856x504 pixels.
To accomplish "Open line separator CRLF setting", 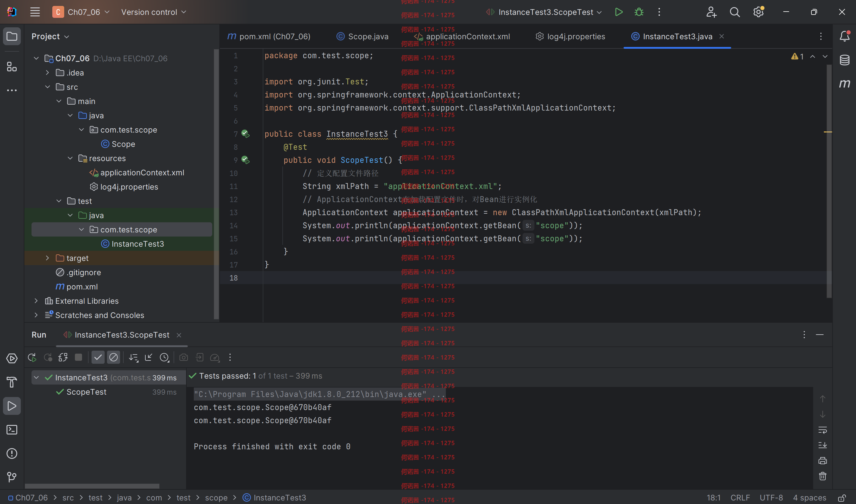I will 740,498.
